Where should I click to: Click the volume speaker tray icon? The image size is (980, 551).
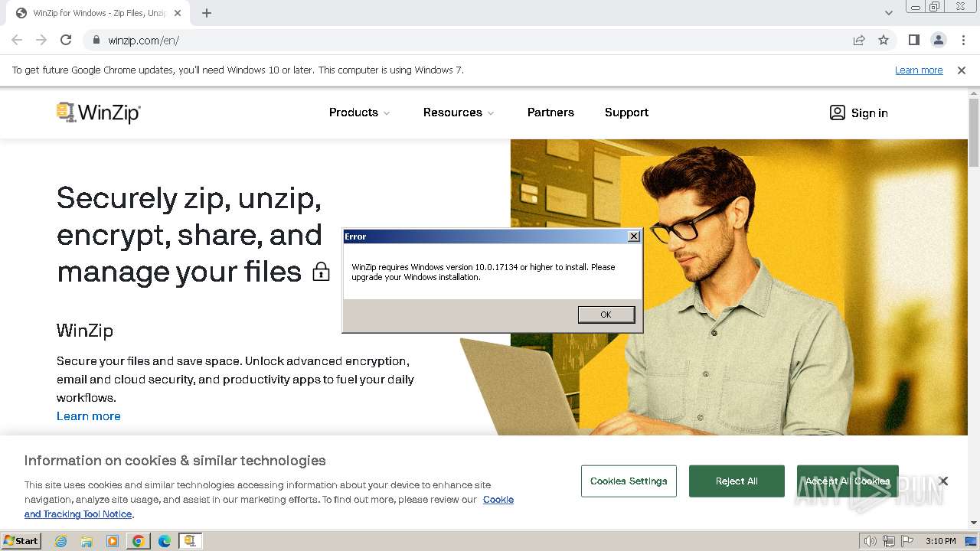pyautogui.click(x=871, y=541)
